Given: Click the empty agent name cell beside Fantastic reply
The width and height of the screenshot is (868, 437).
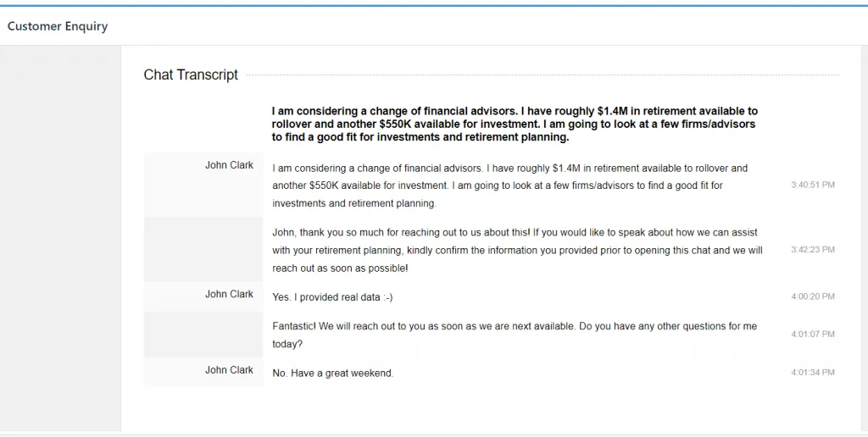Looking at the screenshot, I should [203, 335].
